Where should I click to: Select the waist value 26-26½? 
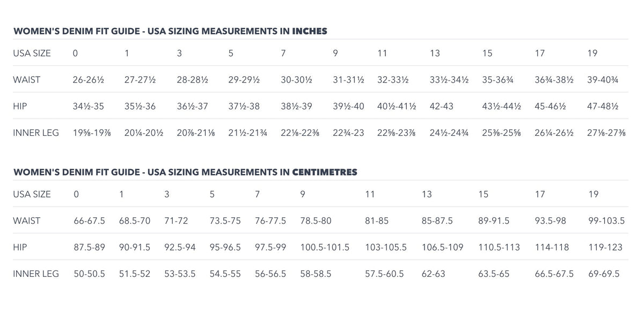(x=89, y=80)
